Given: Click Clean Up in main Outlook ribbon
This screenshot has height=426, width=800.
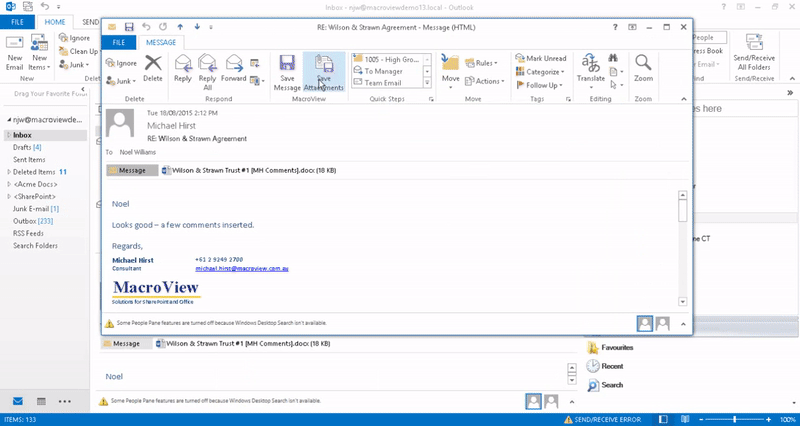Looking at the screenshot, I should (79, 51).
